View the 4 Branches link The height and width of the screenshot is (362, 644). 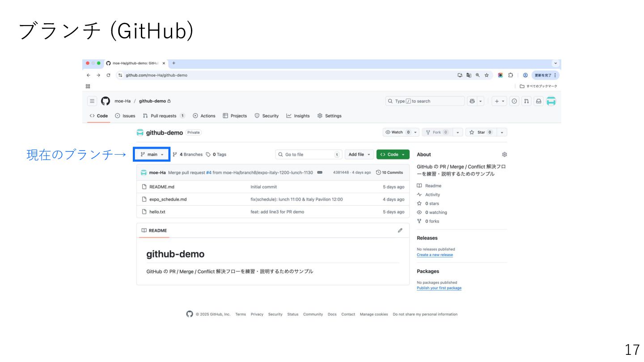(x=187, y=155)
